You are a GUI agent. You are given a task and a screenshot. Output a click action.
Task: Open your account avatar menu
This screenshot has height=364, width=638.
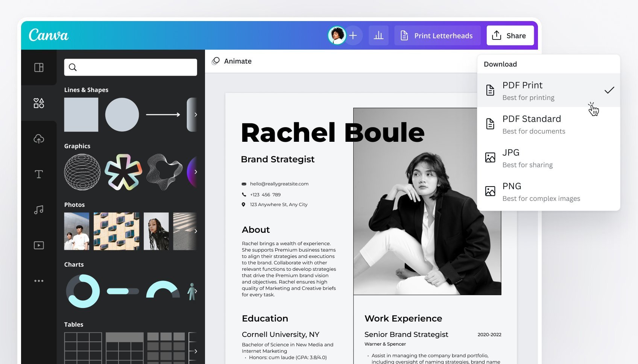337,35
